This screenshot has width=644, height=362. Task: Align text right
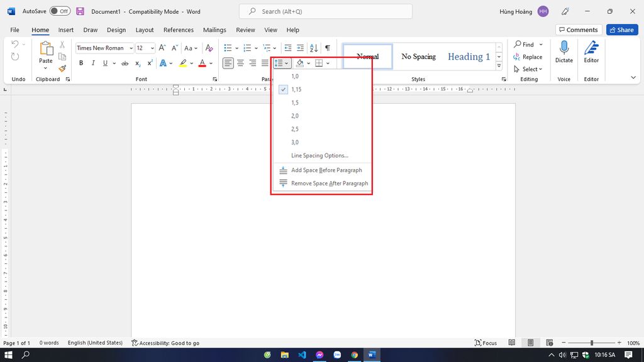coord(253,63)
